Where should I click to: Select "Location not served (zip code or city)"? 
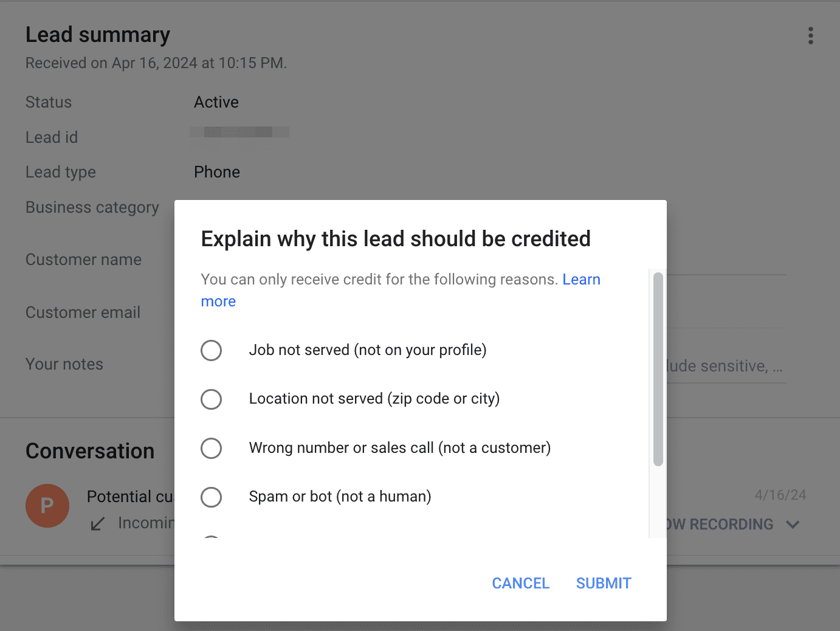[211, 399]
